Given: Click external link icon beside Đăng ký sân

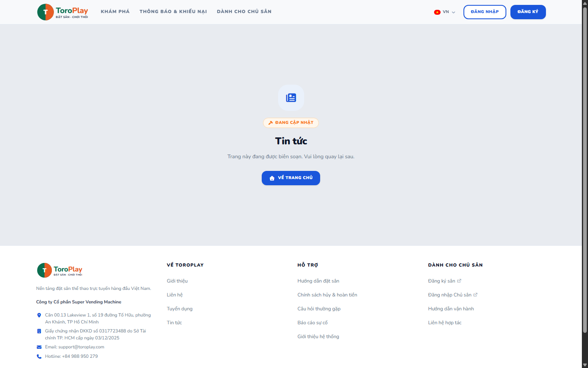Looking at the screenshot, I should pyautogui.click(x=459, y=281).
